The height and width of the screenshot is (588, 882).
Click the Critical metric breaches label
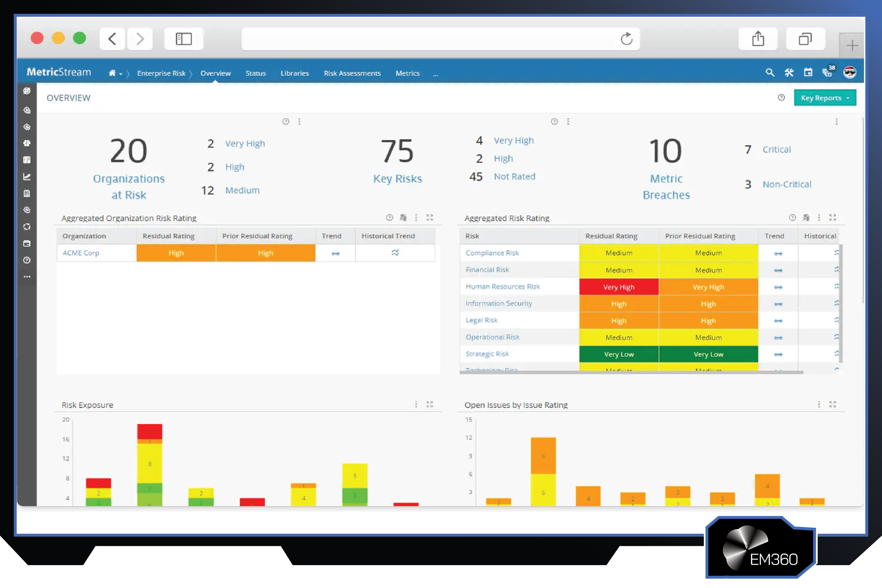[777, 150]
